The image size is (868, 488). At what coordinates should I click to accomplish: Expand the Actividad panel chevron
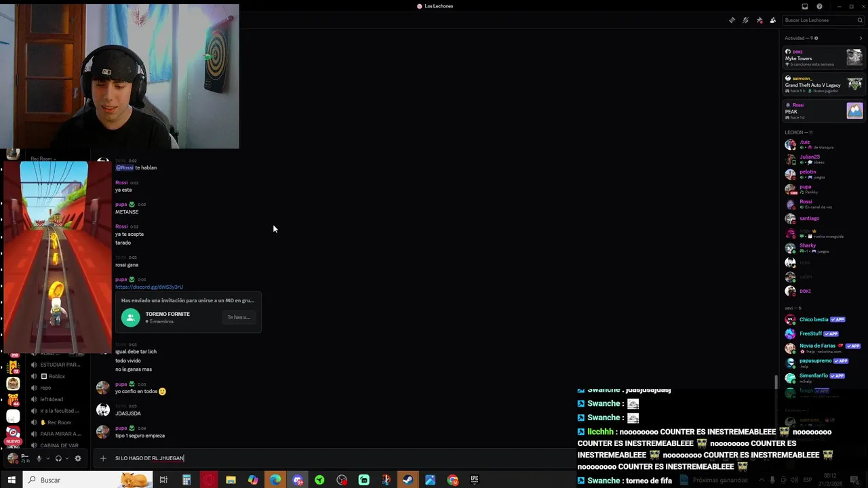(x=861, y=38)
